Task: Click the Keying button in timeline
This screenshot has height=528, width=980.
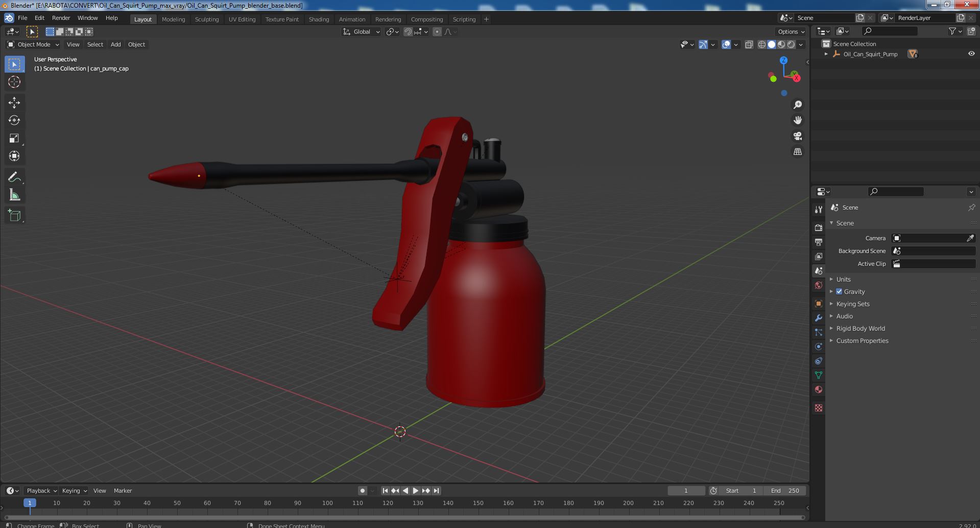Action: coord(74,491)
